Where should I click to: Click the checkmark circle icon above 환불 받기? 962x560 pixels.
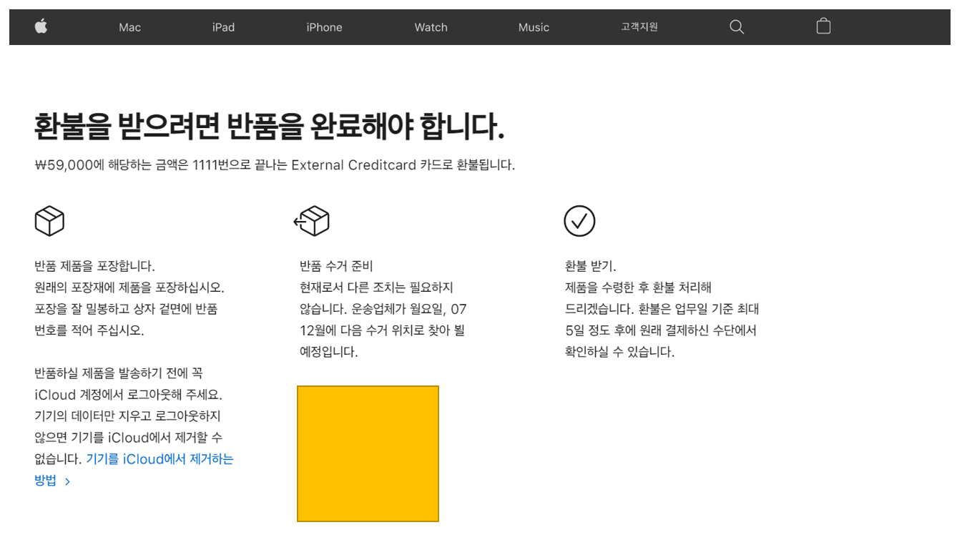579,221
